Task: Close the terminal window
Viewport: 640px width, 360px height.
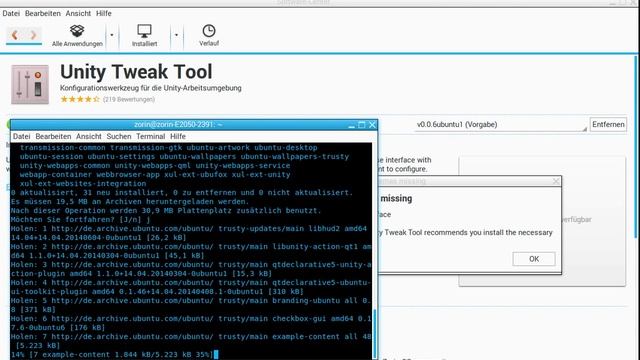Action: 372,125
